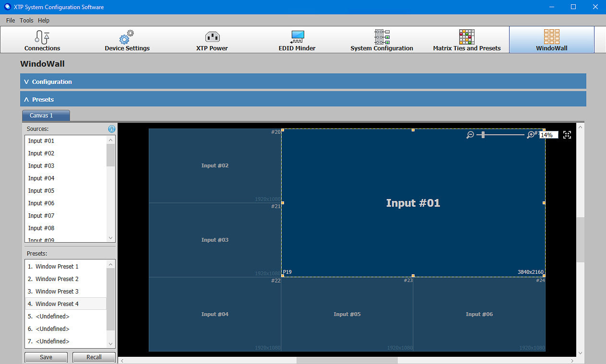Select Input #07 in Sources list

66,216
